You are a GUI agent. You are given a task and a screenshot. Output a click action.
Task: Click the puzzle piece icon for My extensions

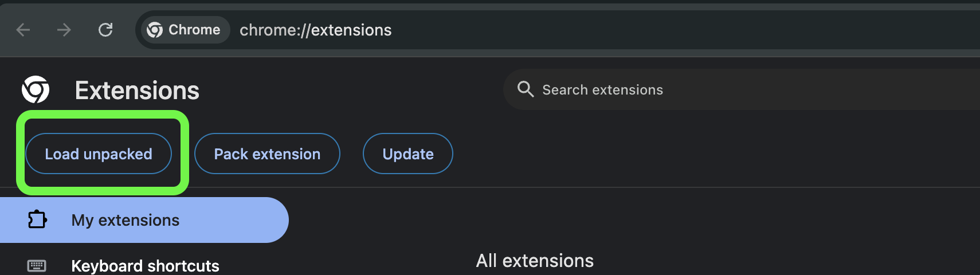(37, 220)
